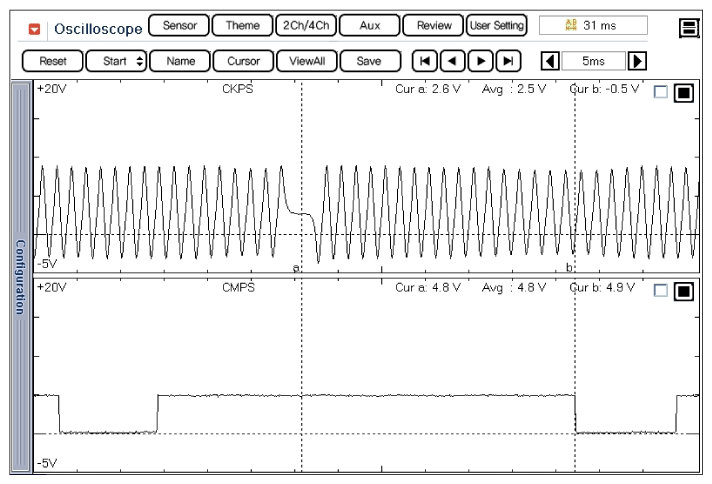
Task: Click the CMPS +20V scale label
Action: point(52,287)
